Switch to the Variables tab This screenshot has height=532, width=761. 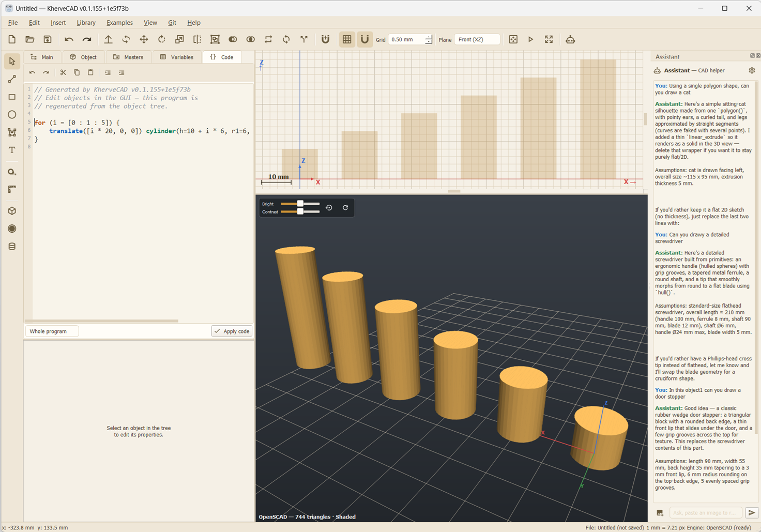(x=177, y=57)
